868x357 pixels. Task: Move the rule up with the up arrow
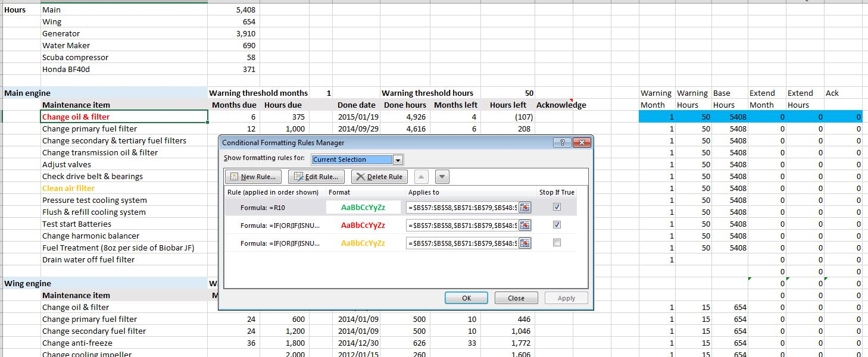420,177
